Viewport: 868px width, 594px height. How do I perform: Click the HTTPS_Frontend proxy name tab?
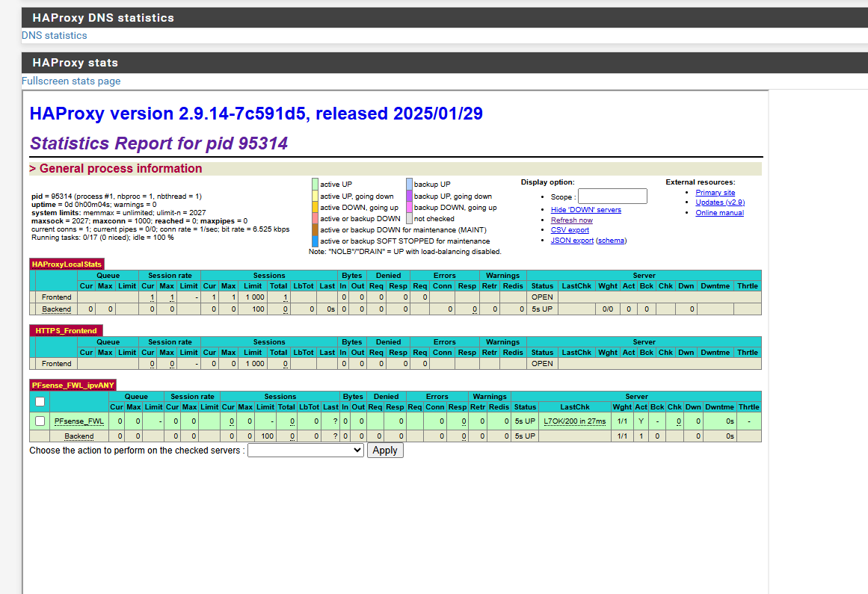[66, 331]
